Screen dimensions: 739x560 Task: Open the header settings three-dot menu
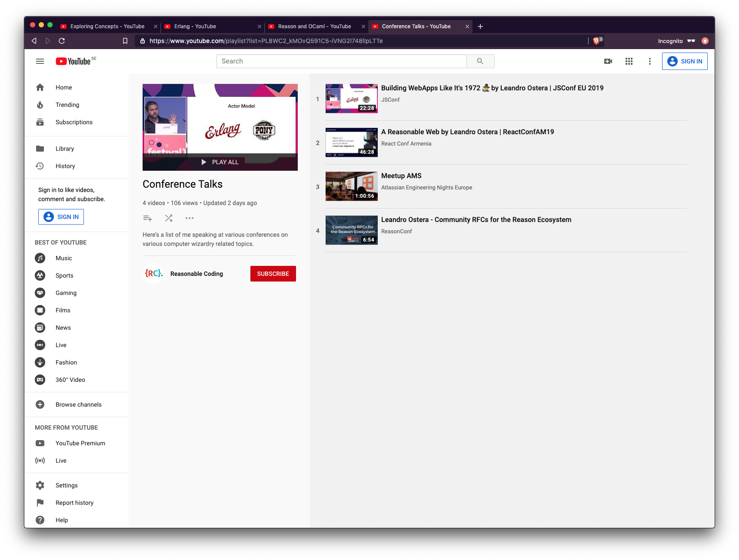tap(650, 61)
